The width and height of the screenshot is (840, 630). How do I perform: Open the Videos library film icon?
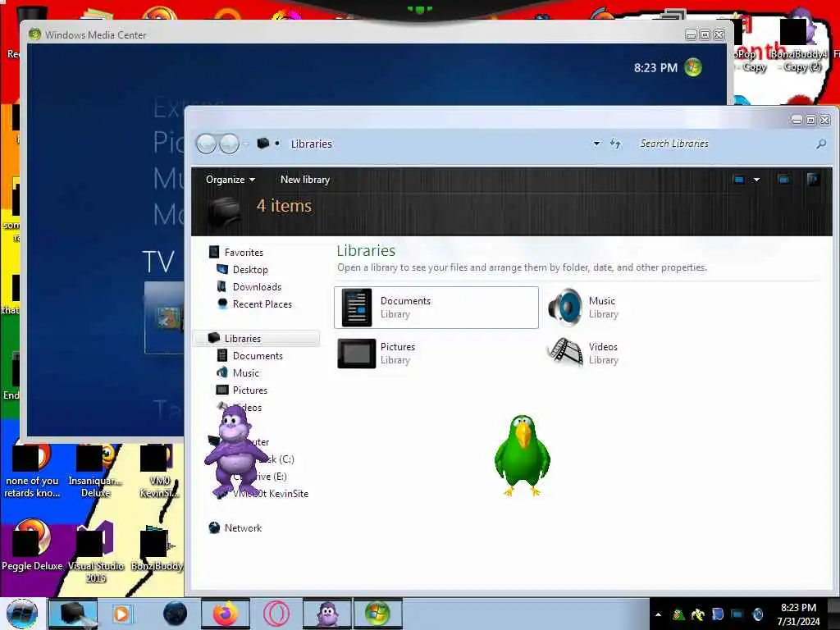point(565,353)
